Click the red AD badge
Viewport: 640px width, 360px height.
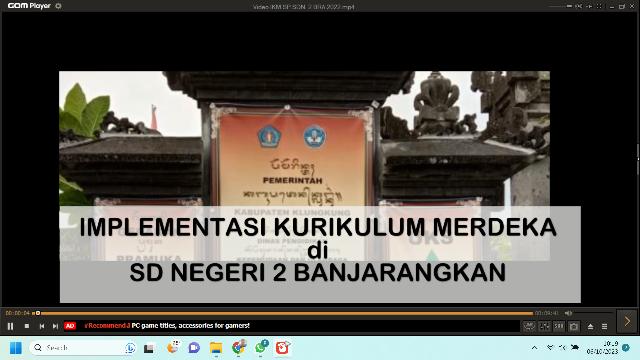click(x=70, y=326)
